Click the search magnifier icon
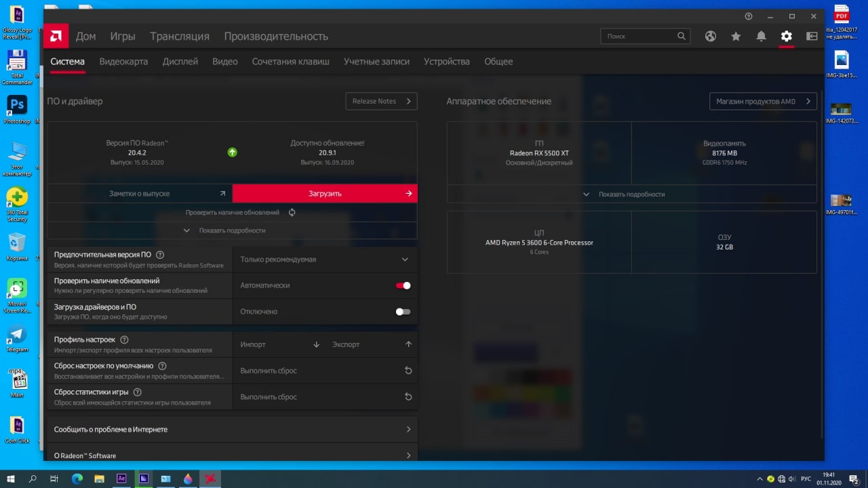Screen dimensions: 868x488 click(682, 36)
